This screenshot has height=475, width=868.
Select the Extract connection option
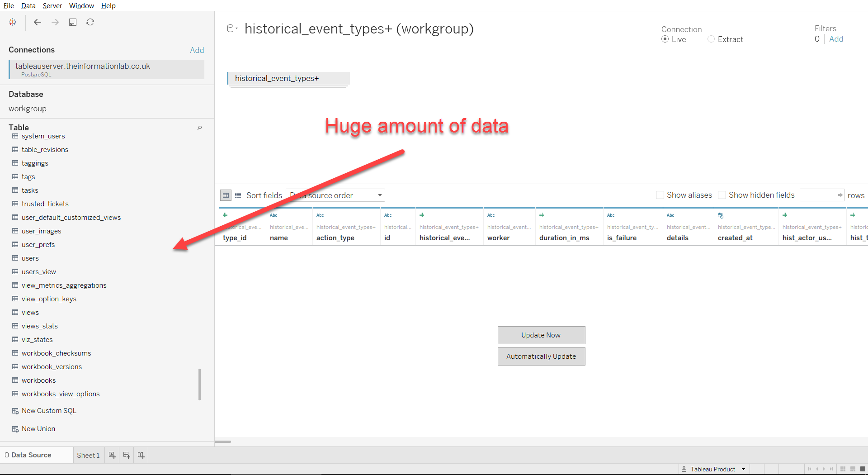tap(711, 39)
